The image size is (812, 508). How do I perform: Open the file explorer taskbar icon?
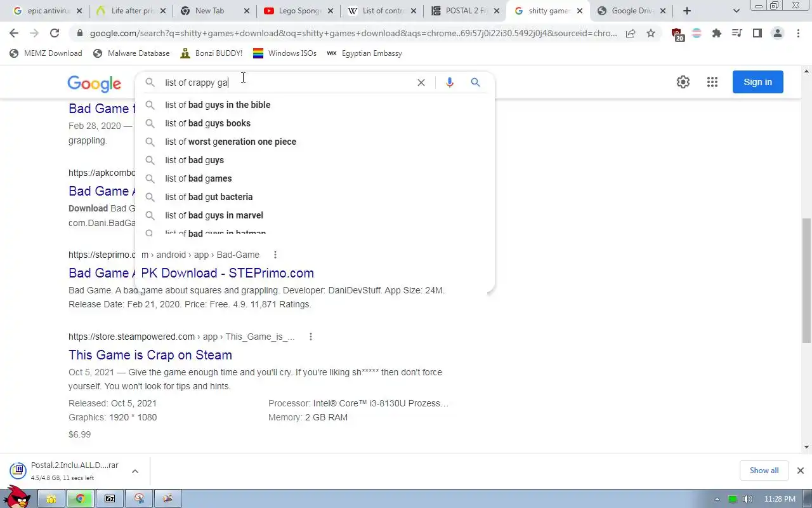51,498
